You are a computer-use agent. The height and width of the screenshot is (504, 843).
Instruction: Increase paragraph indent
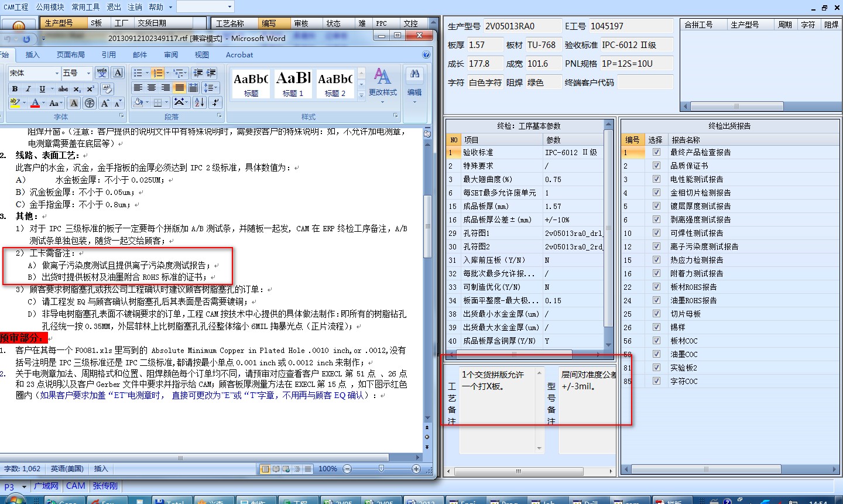click(211, 73)
